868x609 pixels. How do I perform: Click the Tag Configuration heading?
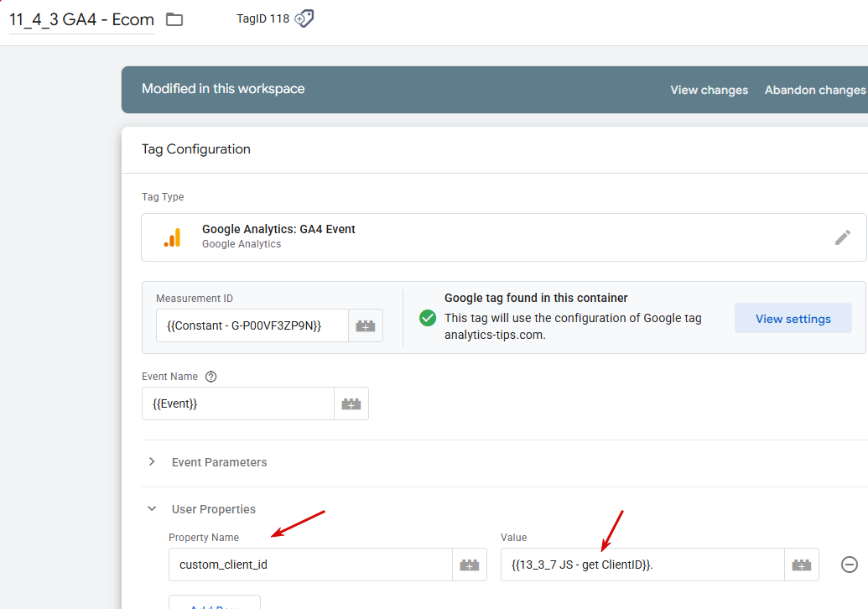coord(196,149)
